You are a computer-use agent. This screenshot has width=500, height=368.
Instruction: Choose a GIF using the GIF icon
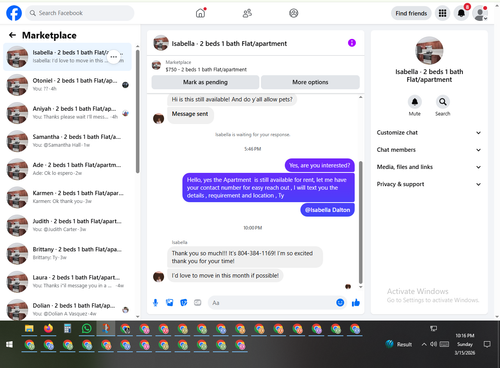[x=198, y=303]
